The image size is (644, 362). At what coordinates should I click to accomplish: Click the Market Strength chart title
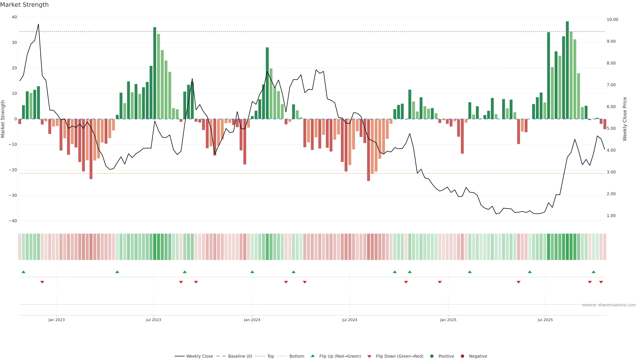point(24,5)
